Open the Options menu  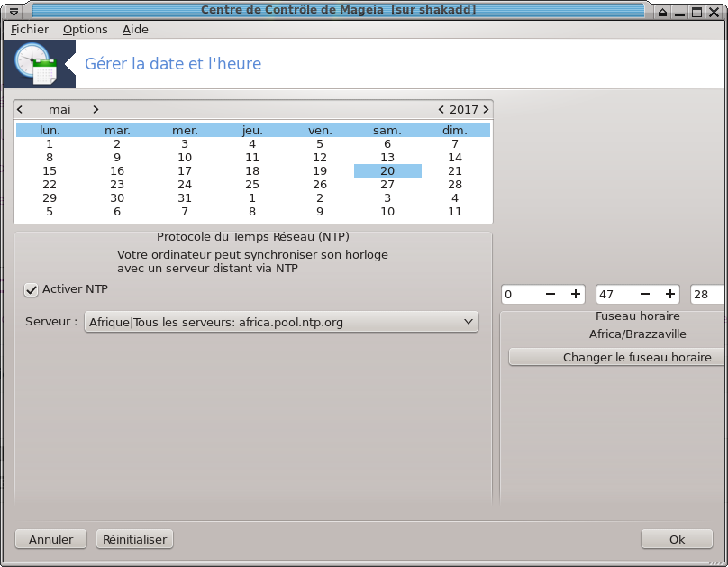pyautogui.click(x=86, y=29)
